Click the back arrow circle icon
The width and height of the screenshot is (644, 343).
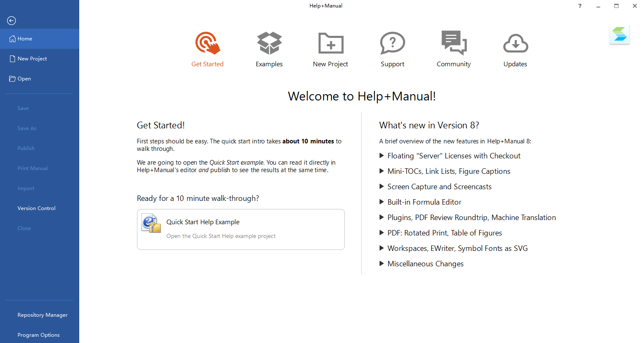coord(12,20)
